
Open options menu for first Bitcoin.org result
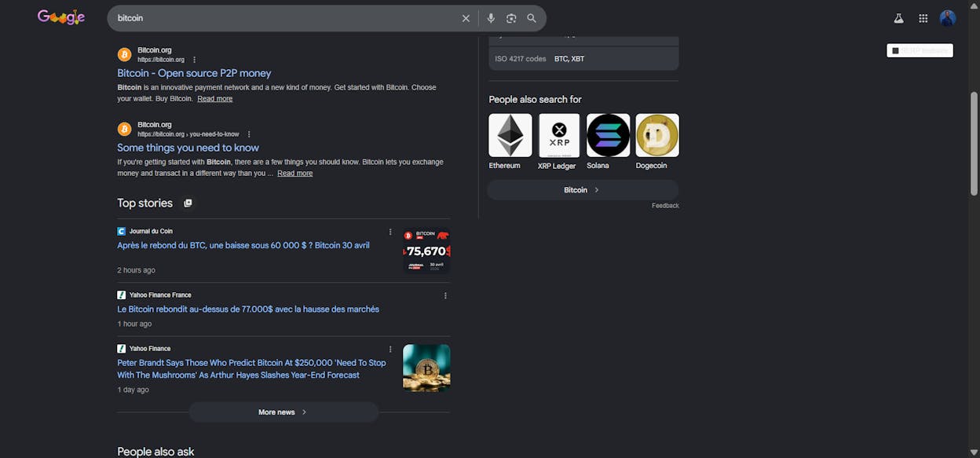point(195,60)
